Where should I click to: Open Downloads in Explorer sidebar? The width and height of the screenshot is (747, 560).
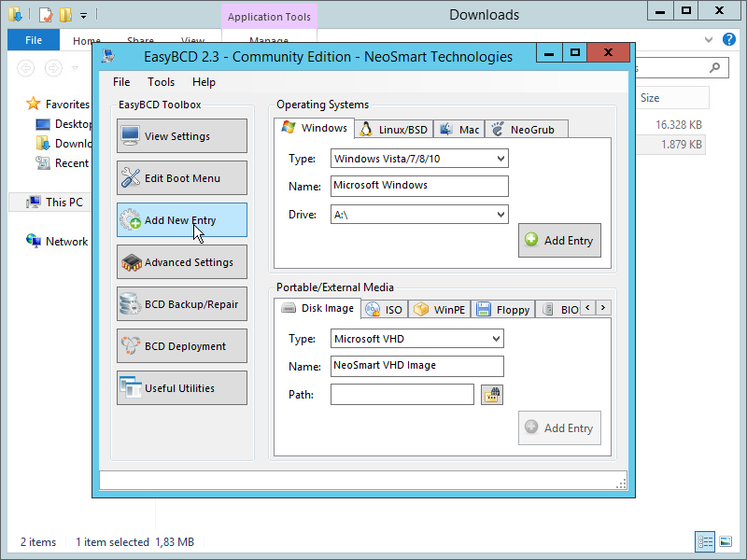click(63, 144)
